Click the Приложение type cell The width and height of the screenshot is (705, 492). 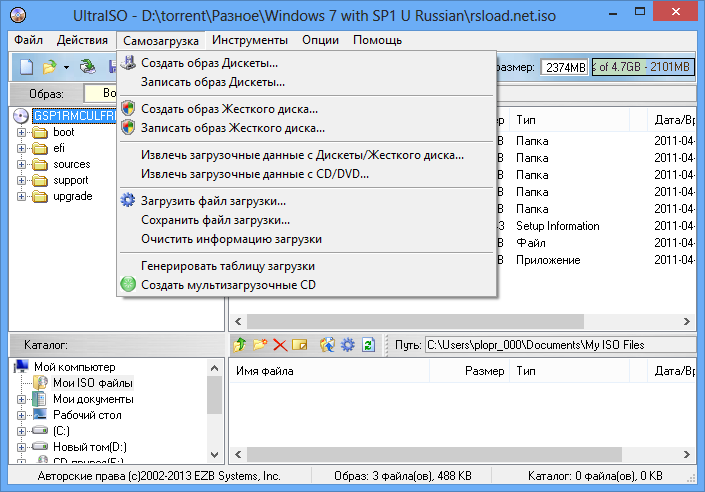(x=548, y=260)
